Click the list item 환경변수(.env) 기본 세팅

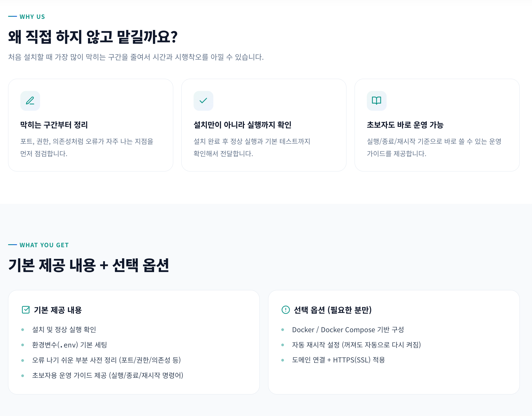(x=69, y=345)
